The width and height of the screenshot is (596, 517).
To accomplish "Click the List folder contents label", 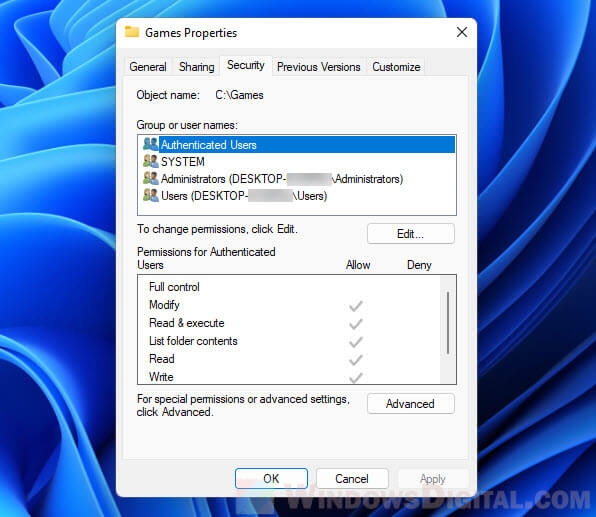I will tap(193, 341).
